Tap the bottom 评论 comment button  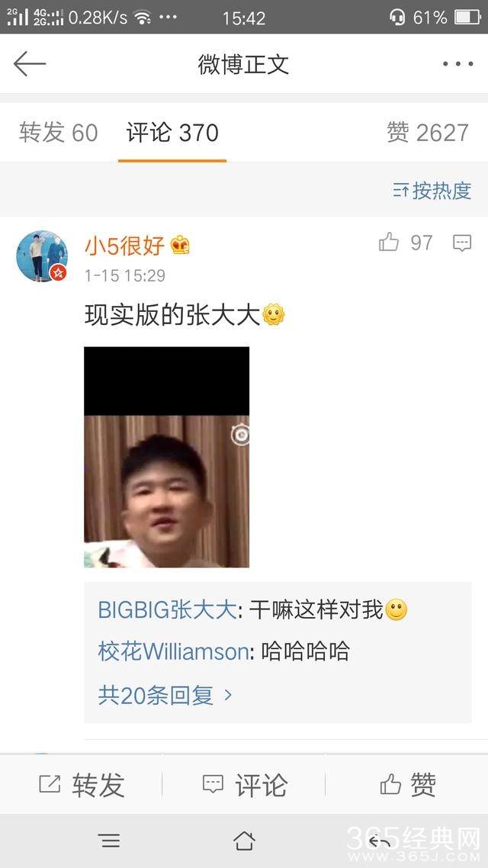244,784
